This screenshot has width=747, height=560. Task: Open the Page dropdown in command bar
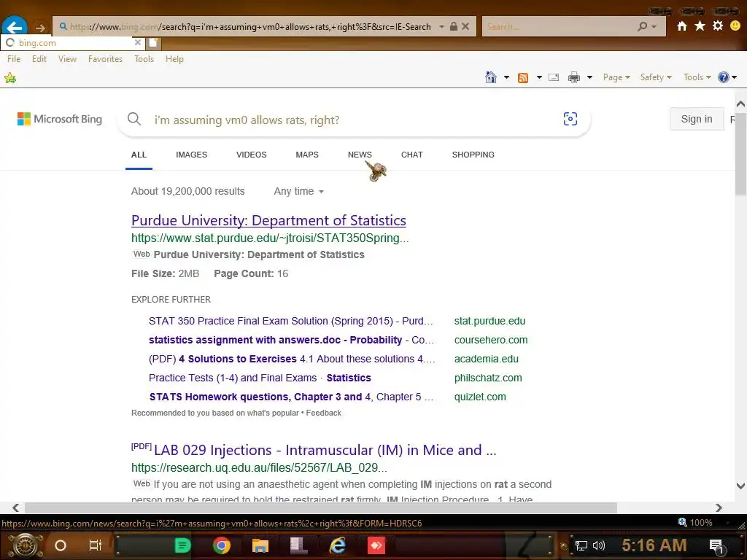coord(616,77)
